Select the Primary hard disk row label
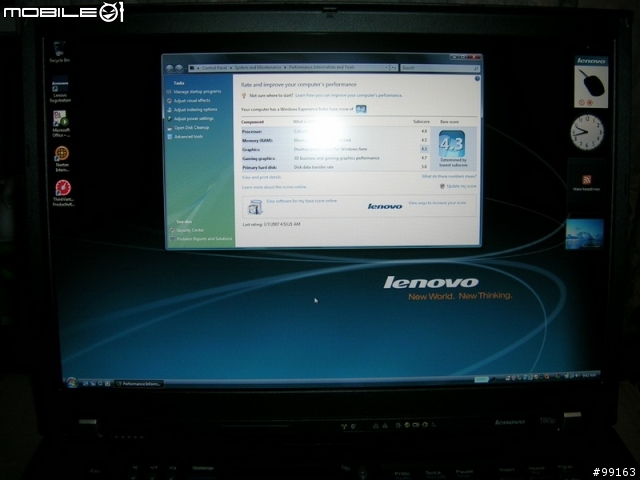 point(259,167)
